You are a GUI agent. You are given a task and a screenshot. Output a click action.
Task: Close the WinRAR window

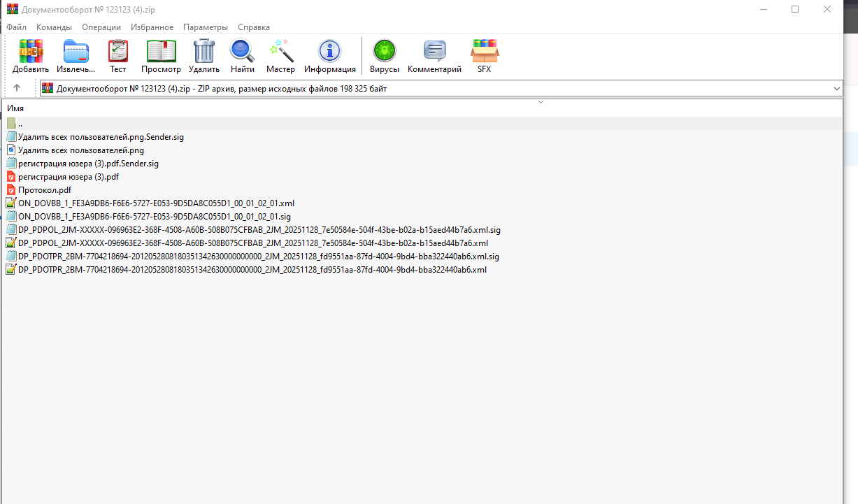pos(827,10)
